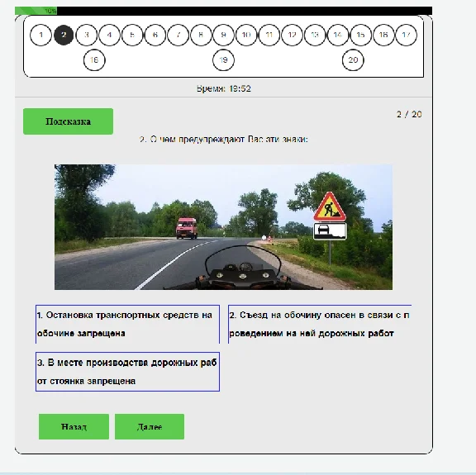
Task: Switch to question 12 circle
Action: (x=292, y=35)
